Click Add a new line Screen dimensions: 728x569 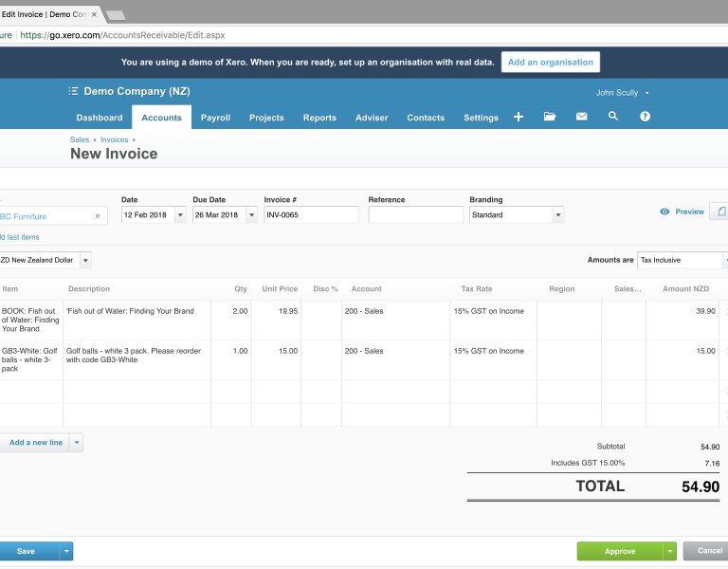pyautogui.click(x=36, y=443)
